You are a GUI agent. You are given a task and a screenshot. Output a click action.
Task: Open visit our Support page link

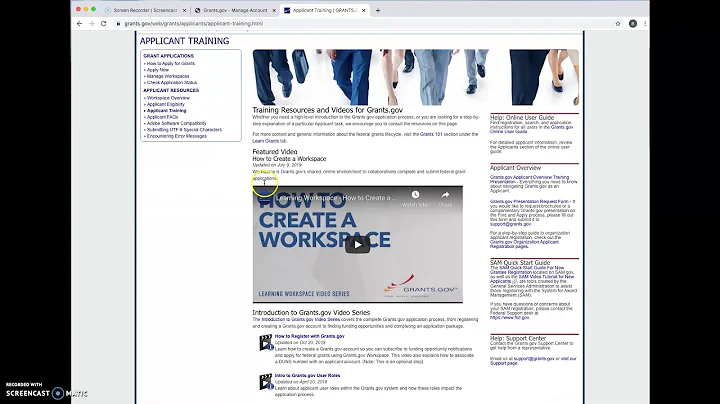coord(533,361)
